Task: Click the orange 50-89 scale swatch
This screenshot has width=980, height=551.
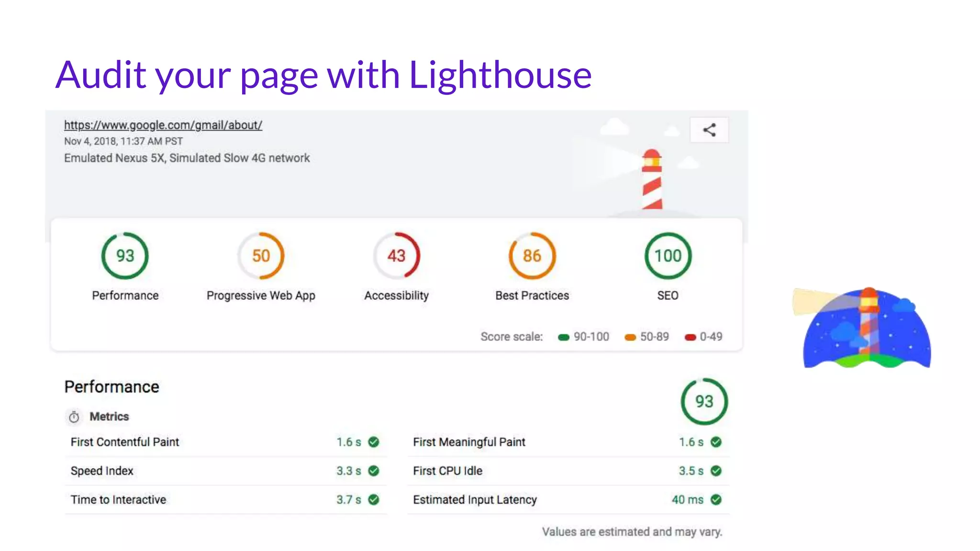Action: click(630, 337)
